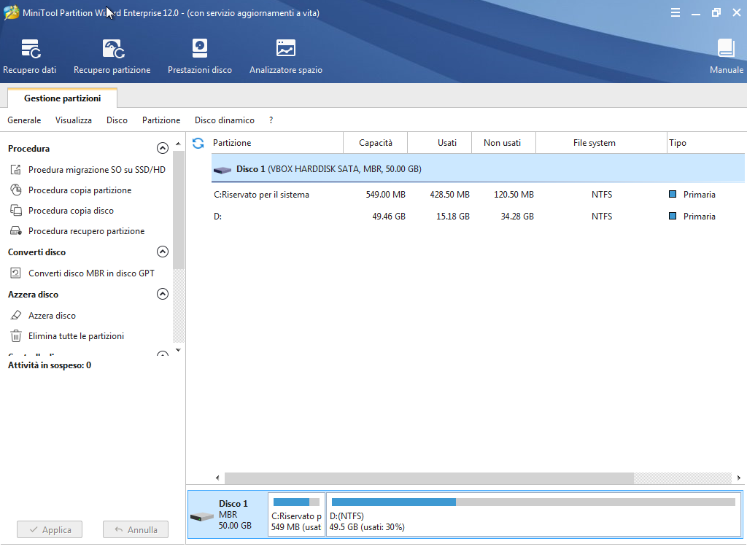Click the Annulla button
The image size is (747, 560).
coord(135,529)
